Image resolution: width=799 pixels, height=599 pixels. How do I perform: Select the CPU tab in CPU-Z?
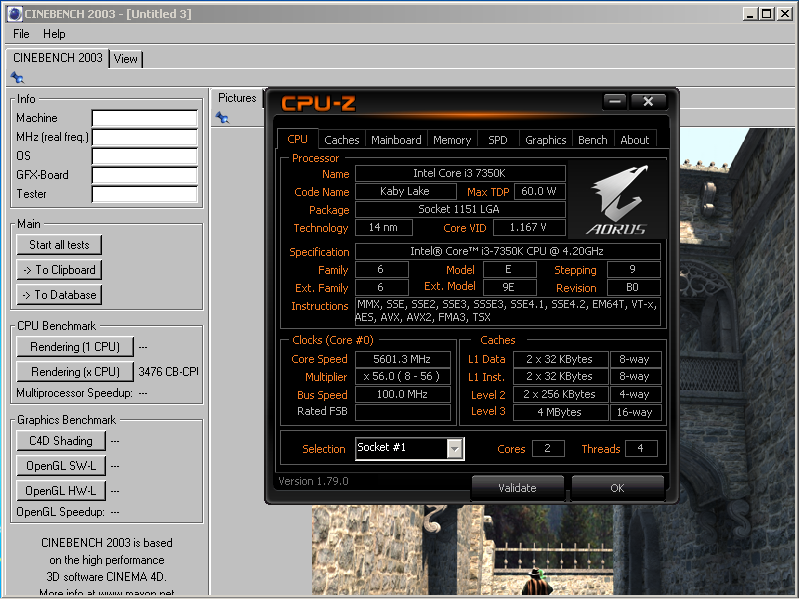coord(298,139)
